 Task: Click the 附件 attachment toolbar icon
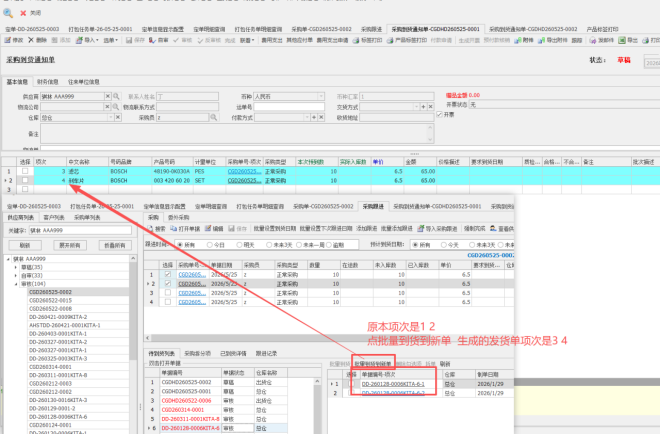517,40
